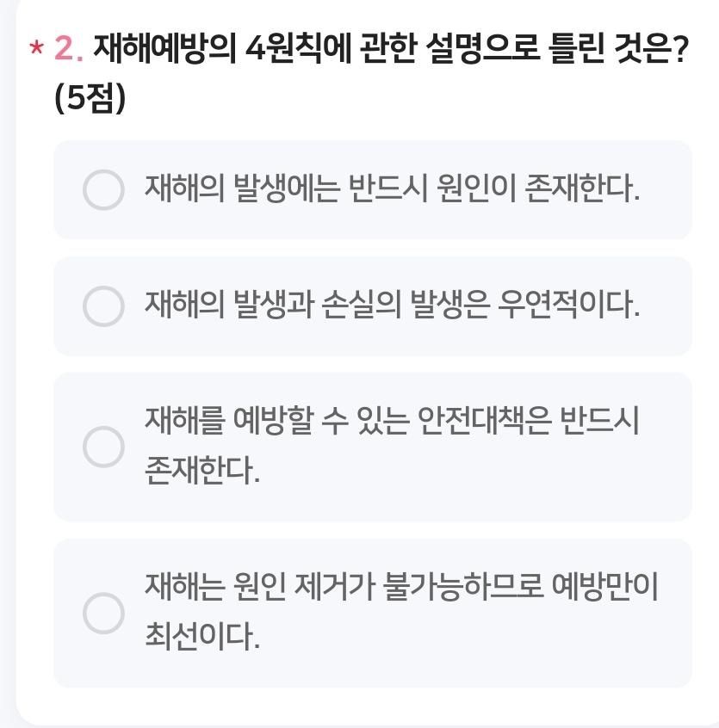
Task: Pick radio button for "안전대책은 반드시 존재한다" answer
Action: tap(103, 447)
